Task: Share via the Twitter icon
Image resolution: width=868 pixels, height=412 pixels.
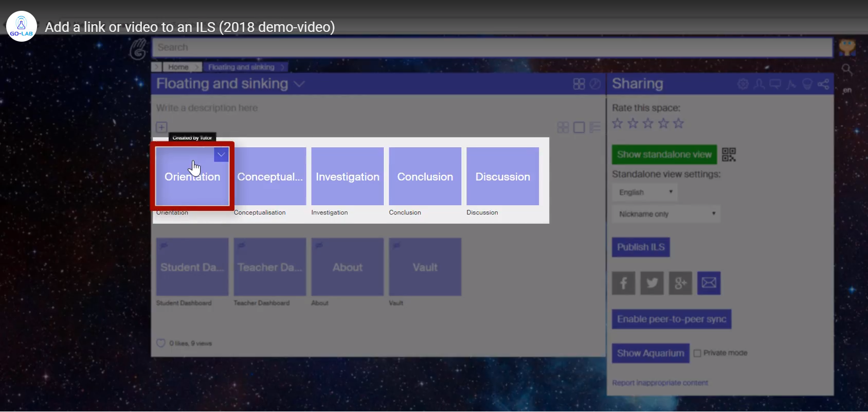Action: (652, 283)
